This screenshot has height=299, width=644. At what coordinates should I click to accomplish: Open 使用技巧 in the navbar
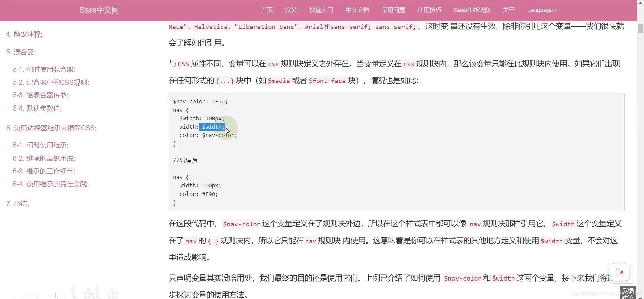click(429, 10)
